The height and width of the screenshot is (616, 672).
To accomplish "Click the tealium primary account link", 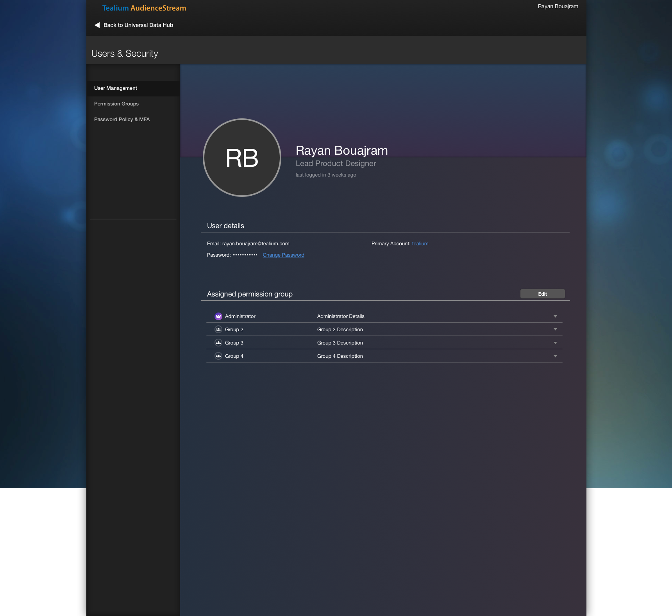I will pos(420,243).
